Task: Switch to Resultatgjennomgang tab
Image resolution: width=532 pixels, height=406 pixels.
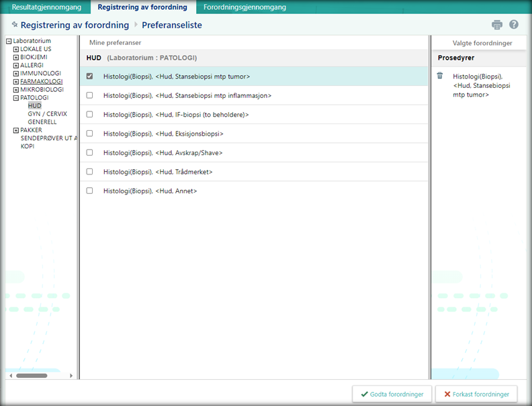Action: point(46,7)
